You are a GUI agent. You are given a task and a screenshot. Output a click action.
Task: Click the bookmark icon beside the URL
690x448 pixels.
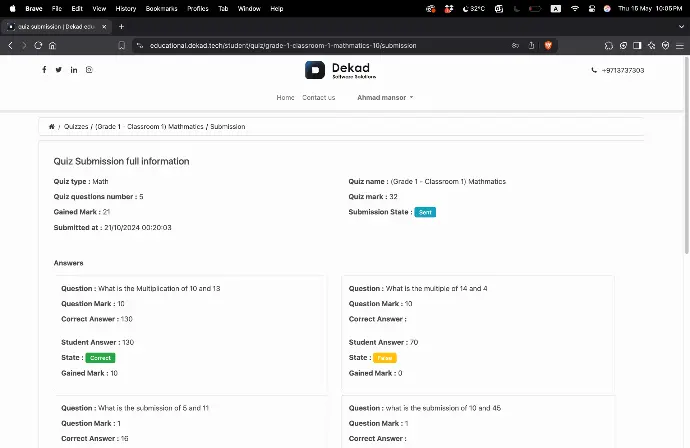tap(121, 45)
